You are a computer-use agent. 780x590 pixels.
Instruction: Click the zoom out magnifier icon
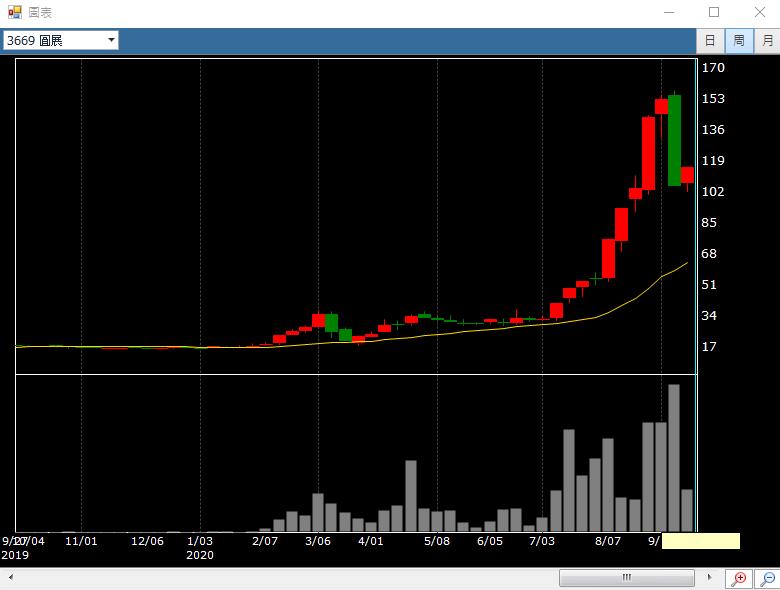coord(767,578)
